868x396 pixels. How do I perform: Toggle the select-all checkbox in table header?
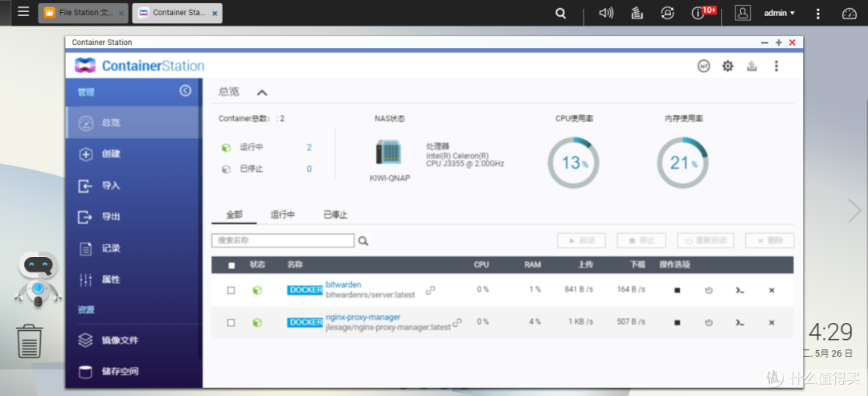point(231,266)
